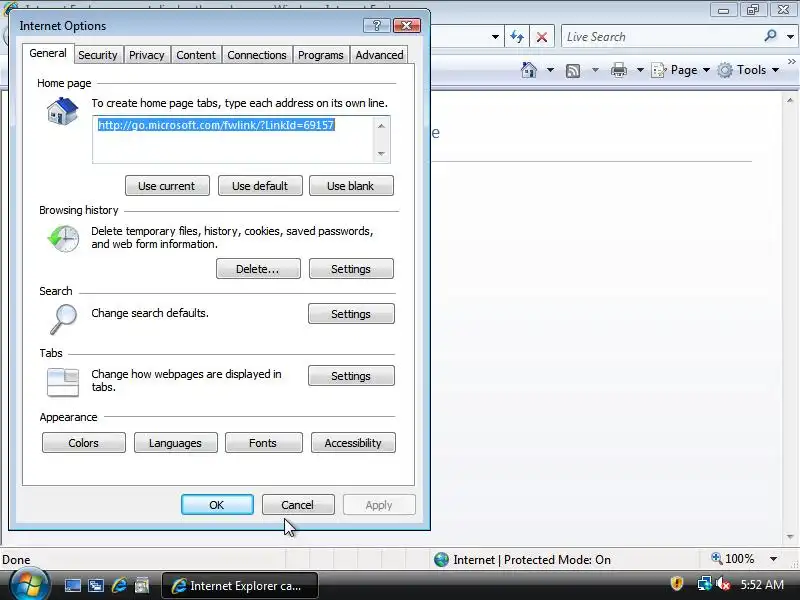The height and width of the screenshot is (600, 800).
Task: Go to the Programs tab
Action: (x=320, y=55)
